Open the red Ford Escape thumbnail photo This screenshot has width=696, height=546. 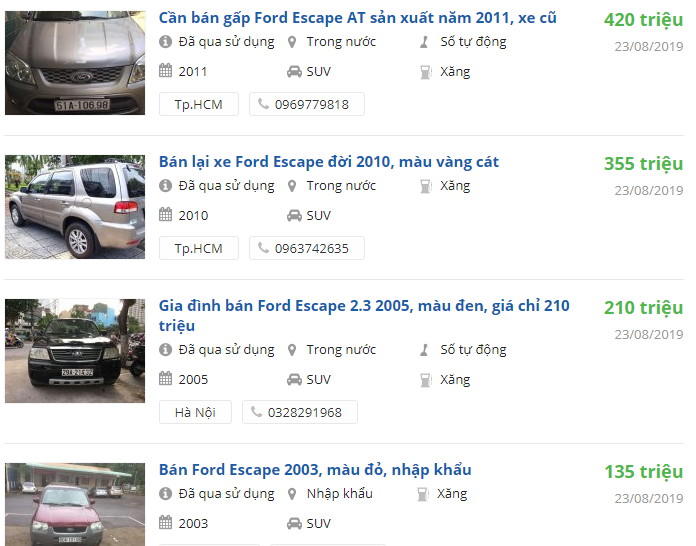pyautogui.click(x=75, y=504)
